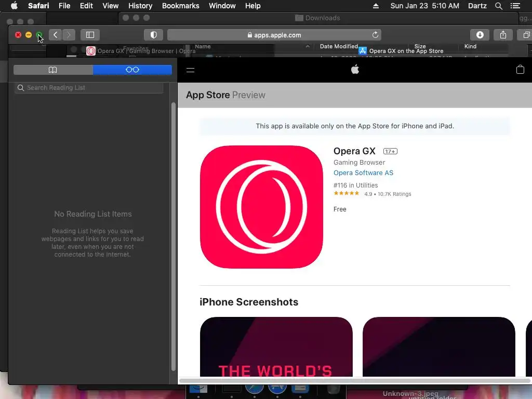This screenshot has height=399, width=532.
Task: Close the Safari window with the red button
Action: point(18,35)
